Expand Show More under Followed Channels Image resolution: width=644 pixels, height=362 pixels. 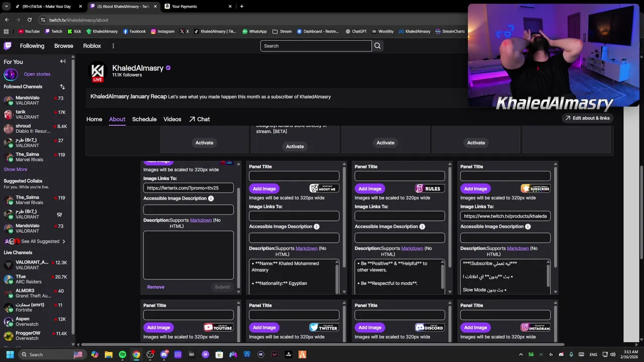point(16,169)
